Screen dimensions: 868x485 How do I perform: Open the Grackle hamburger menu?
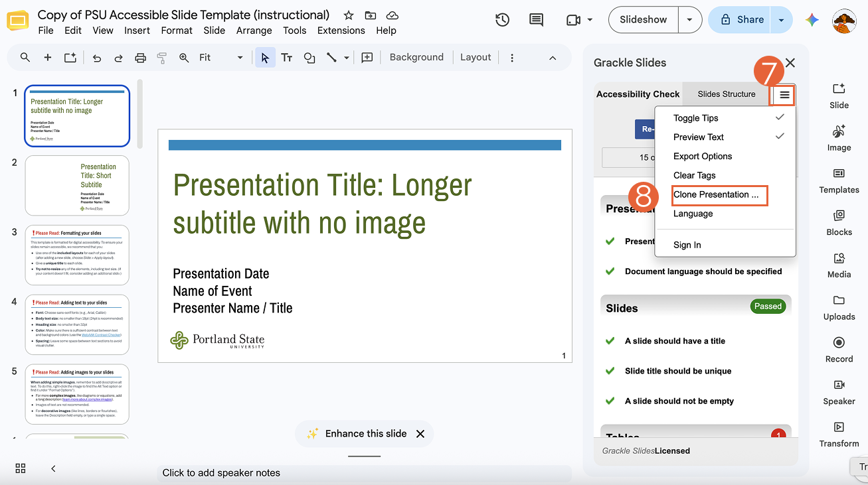784,95
